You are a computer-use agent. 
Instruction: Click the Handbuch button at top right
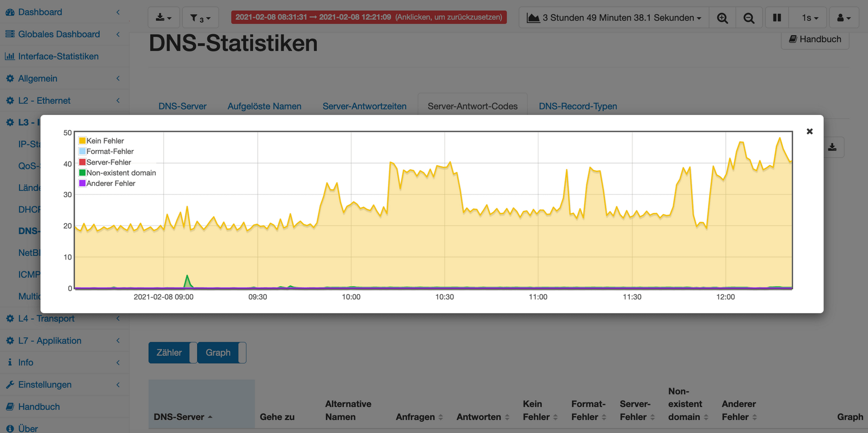click(815, 39)
